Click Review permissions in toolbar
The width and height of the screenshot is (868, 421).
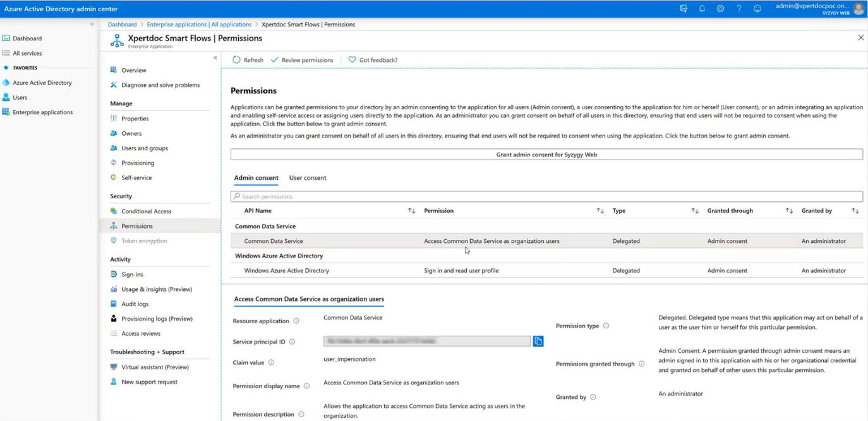tap(302, 60)
